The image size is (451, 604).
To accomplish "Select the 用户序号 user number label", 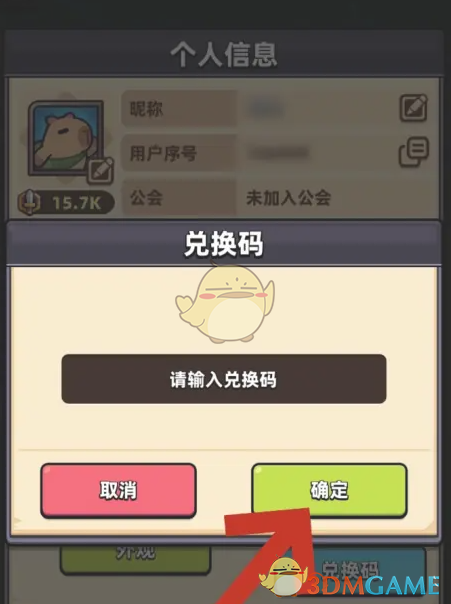I will click(x=163, y=153).
